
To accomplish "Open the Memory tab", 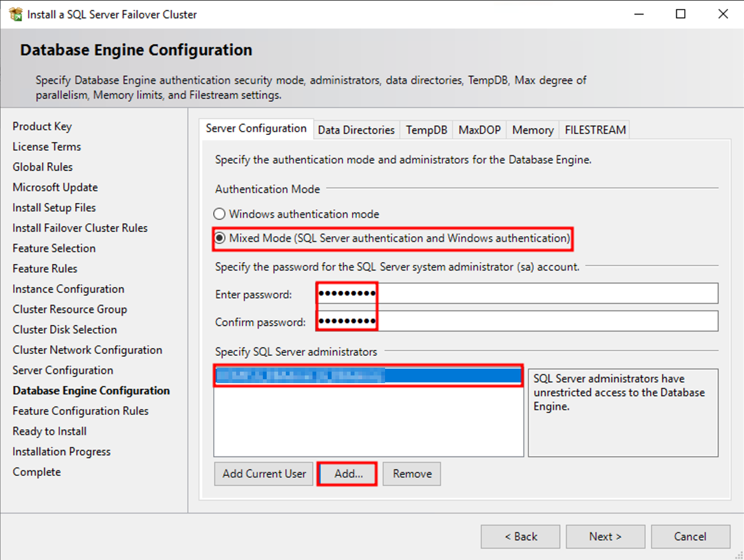I will (532, 130).
